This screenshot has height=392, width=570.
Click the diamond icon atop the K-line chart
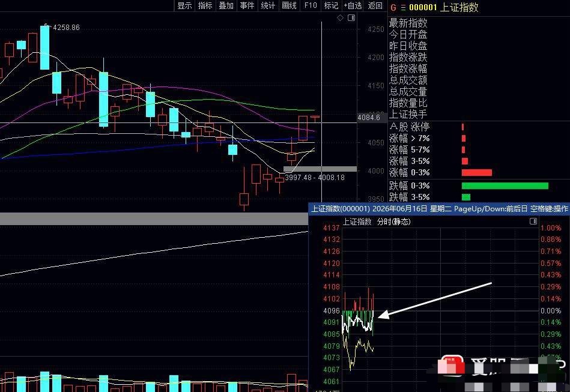tap(340, 18)
